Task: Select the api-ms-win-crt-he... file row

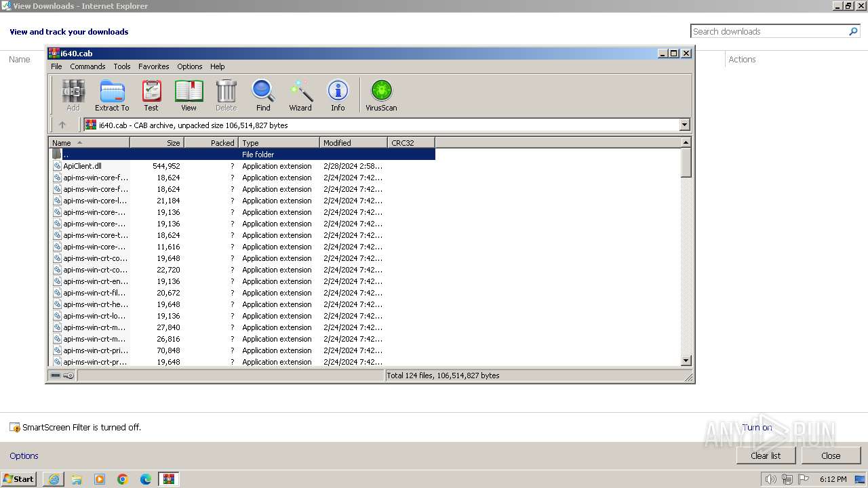Action: [x=242, y=304]
